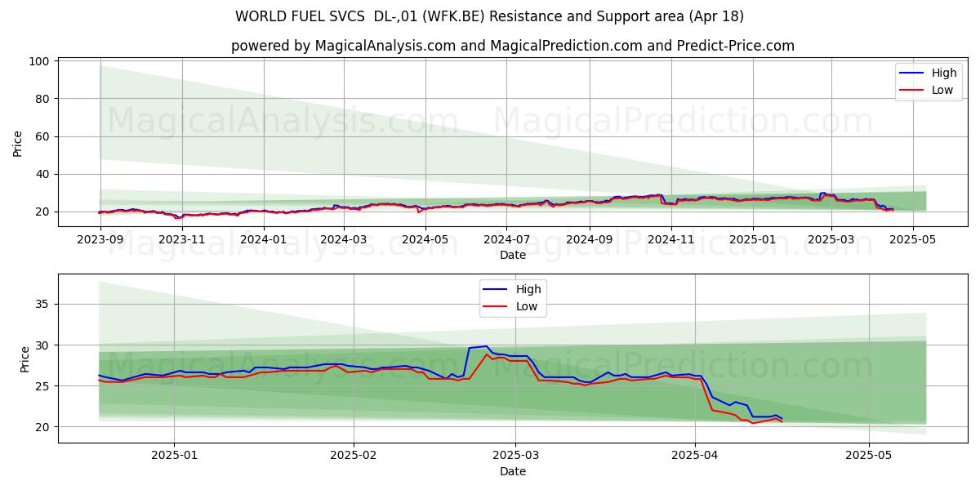Click the '80' price tick label
The height and width of the screenshot is (490, 980).
tap(43, 99)
